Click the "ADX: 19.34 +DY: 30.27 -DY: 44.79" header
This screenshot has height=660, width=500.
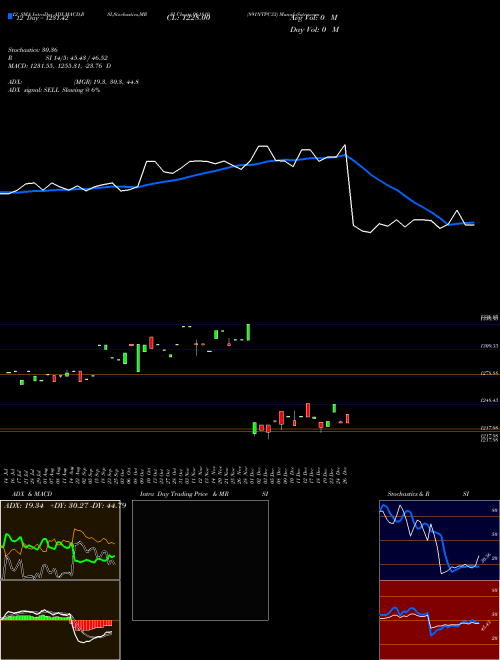[x=65, y=505]
